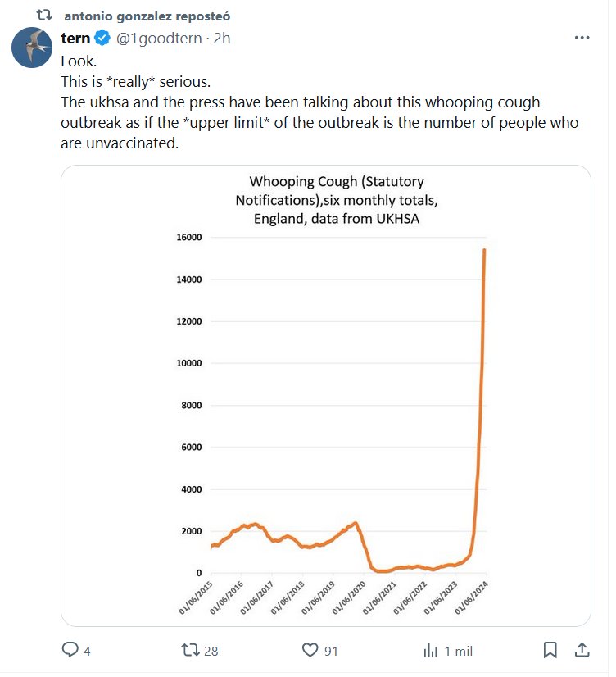Repost this tweet via retweet icon
The height and width of the screenshot is (677, 616).
(x=190, y=650)
